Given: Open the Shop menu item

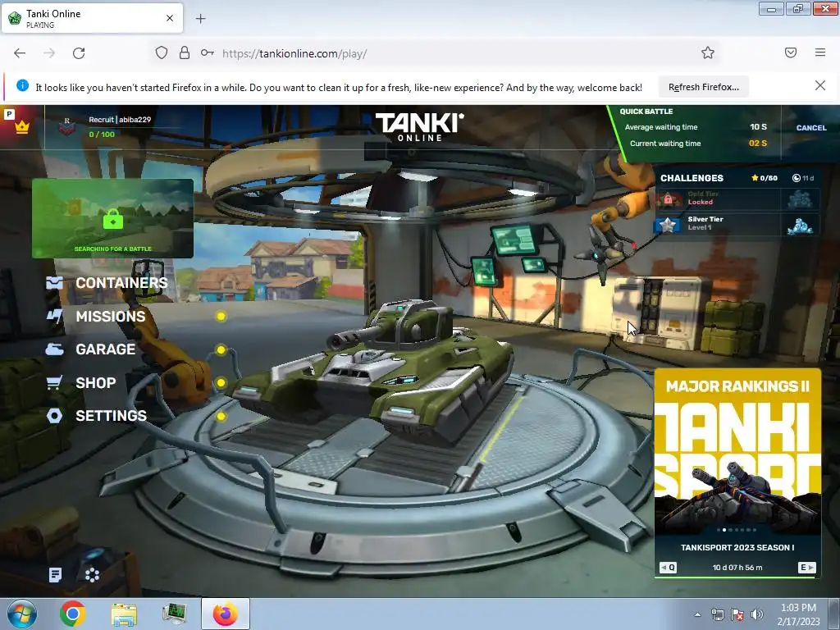Looking at the screenshot, I should [96, 382].
